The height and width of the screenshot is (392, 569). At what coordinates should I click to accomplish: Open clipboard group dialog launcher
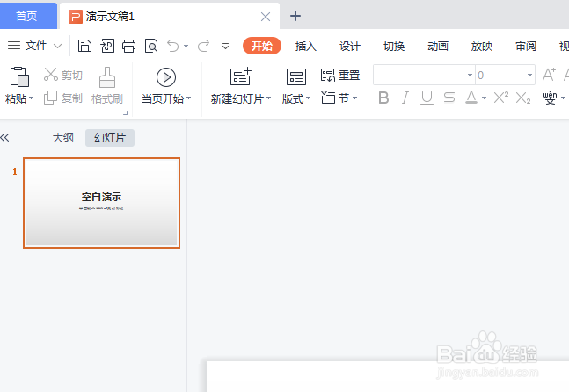[126, 113]
